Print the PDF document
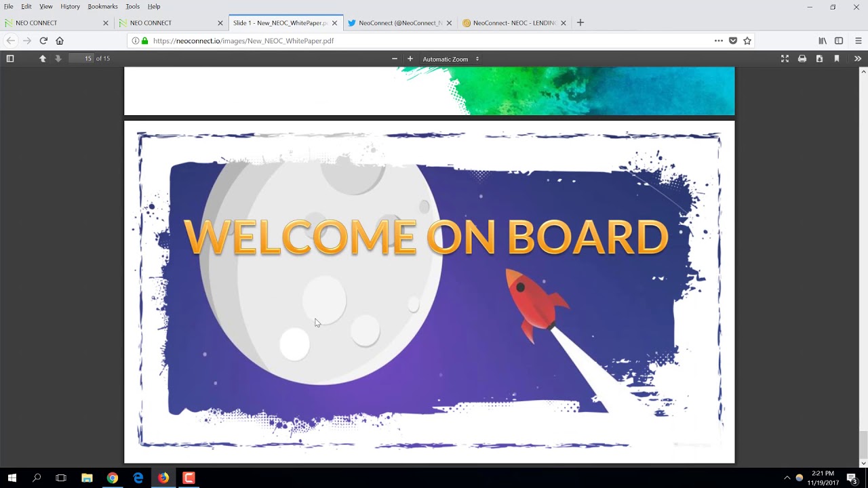Screen dimensions: 868x488 (x=802, y=59)
